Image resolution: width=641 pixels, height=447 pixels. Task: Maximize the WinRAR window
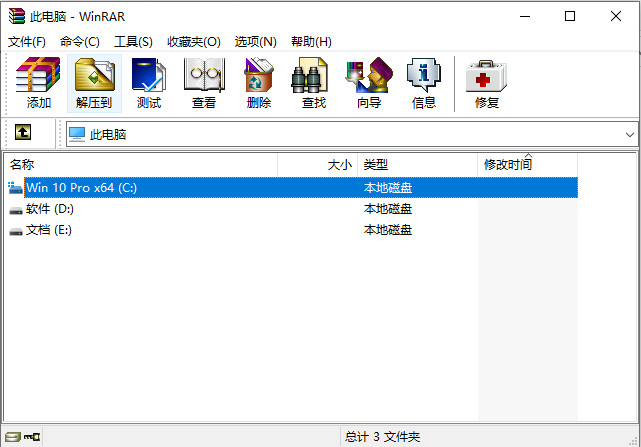tap(570, 16)
